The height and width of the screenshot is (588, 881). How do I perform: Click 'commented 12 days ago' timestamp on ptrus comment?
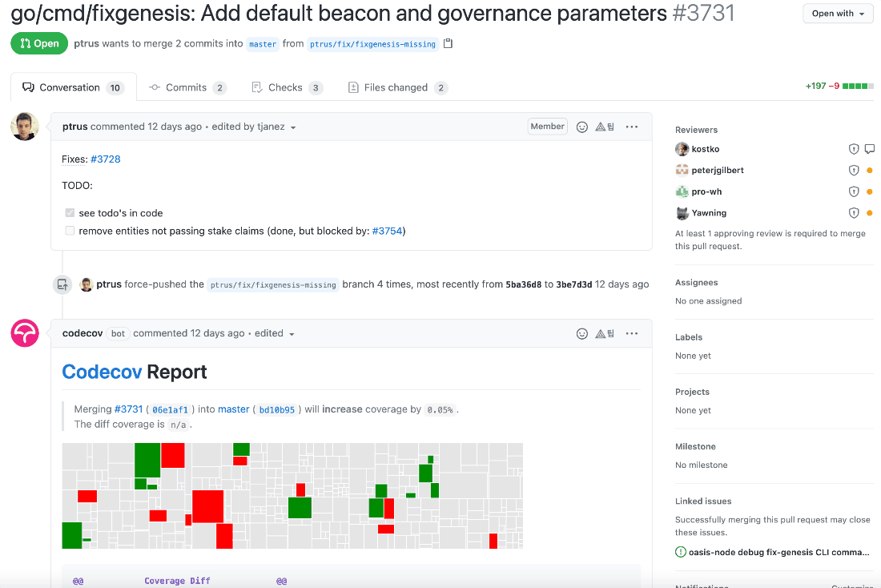click(146, 127)
